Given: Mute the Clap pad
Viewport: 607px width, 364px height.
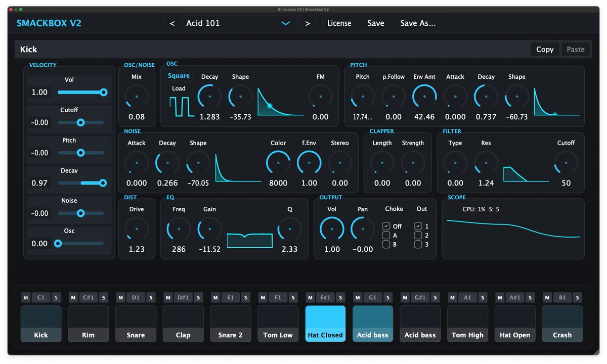Looking at the screenshot, I should pyautogui.click(x=168, y=298).
